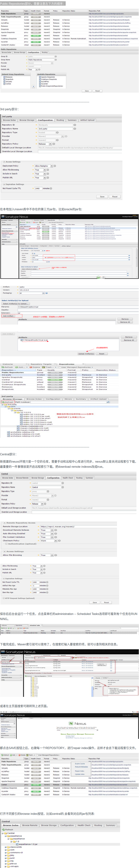This screenshot has height=868, width=139.
Task: Click help icon beside Central Repository Name field
Action: point(63,487)
